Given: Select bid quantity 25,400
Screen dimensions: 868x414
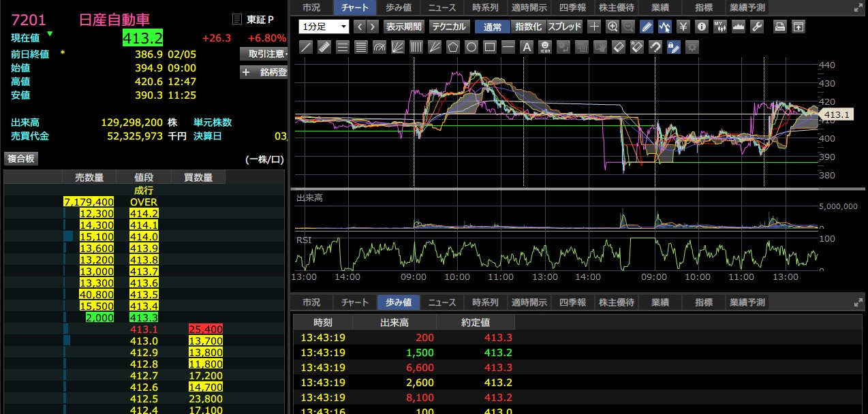Looking at the screenshot, I should click(206, 329).
